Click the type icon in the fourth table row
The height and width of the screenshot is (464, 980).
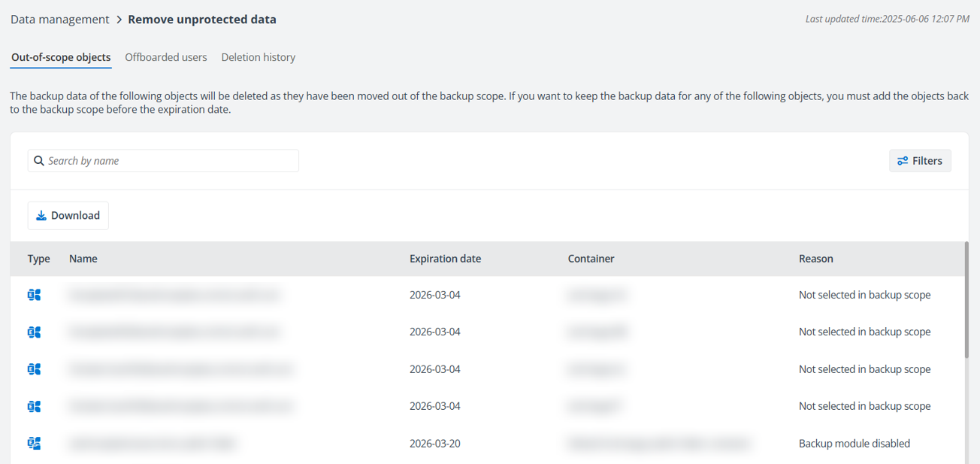34,406
